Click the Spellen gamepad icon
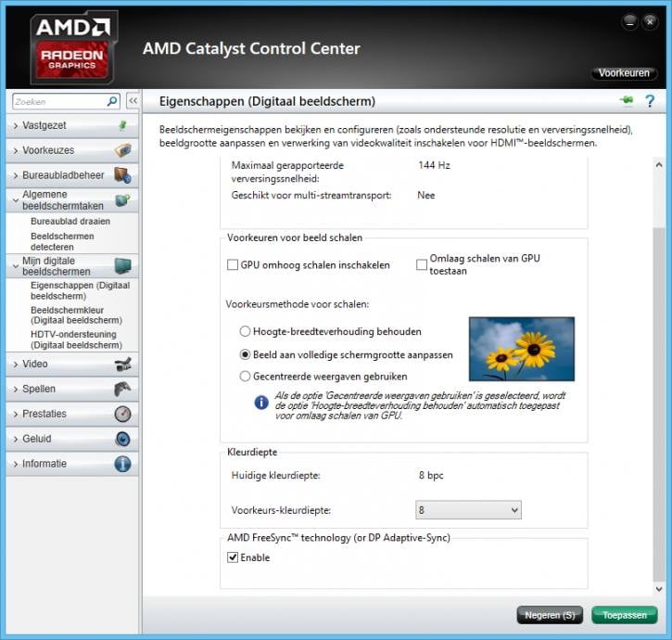The width and height of the screenshot is (672, 640). coord(122,390)
